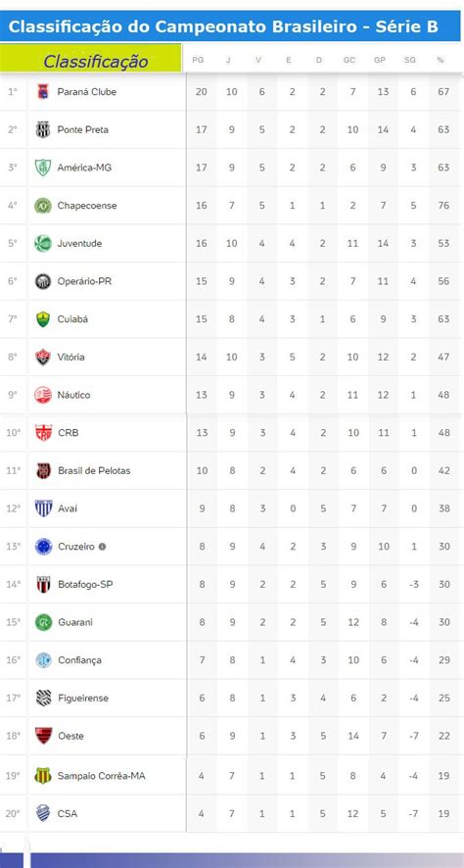The image size is (464, 868).
Task: Click the Cruzeiro blue star crest
Action: [43, 547]
